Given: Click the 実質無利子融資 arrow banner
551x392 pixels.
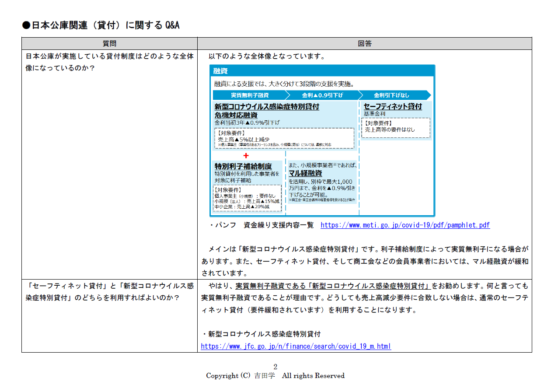Looking at the screenshot, I should pos(250,95).
